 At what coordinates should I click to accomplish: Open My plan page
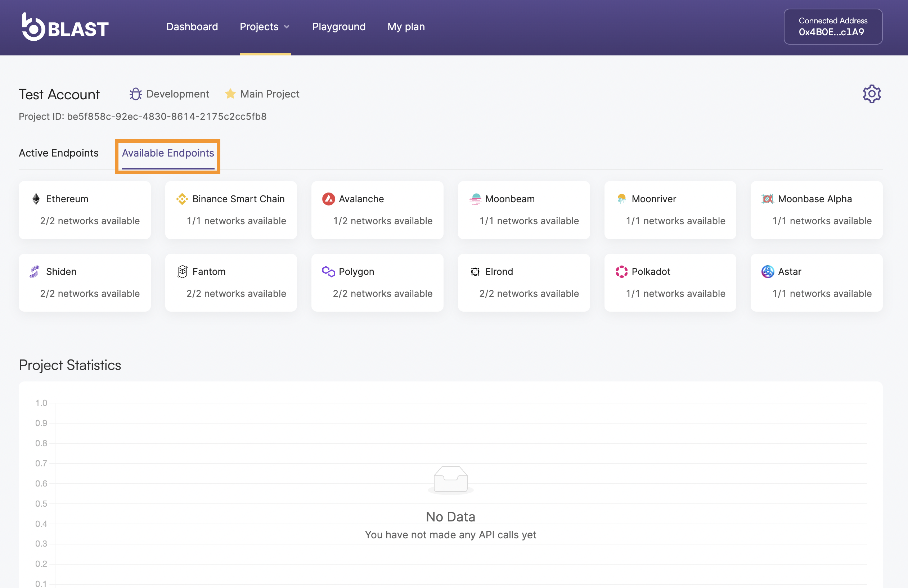(406, 27)
